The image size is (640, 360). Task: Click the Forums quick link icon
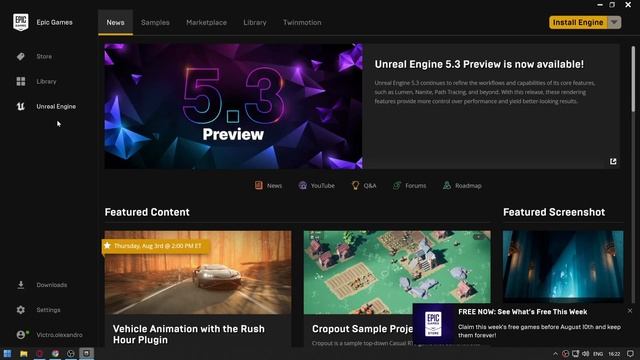(397, 185)
